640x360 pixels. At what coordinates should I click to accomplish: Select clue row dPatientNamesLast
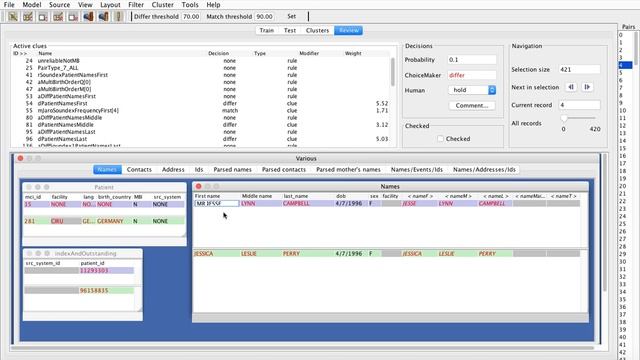tap(200, 139)
